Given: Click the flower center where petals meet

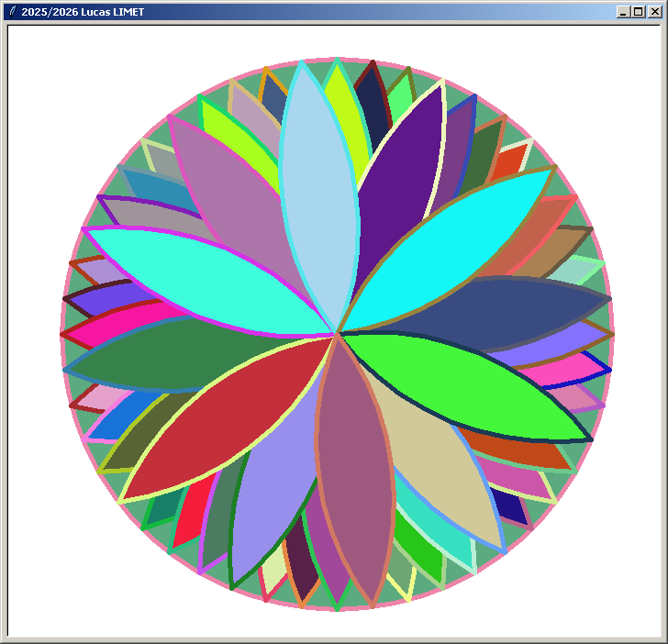Looking at the screenshot, I should pos(338,333).
